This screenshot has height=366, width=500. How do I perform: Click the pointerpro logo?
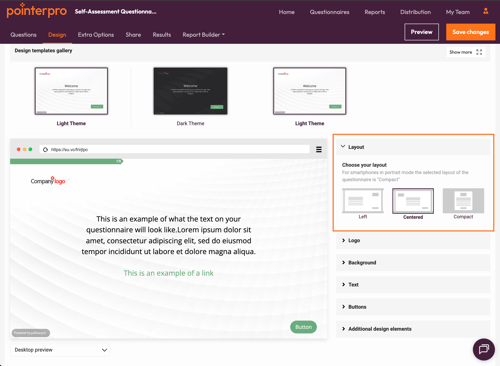tap(36, 11)
